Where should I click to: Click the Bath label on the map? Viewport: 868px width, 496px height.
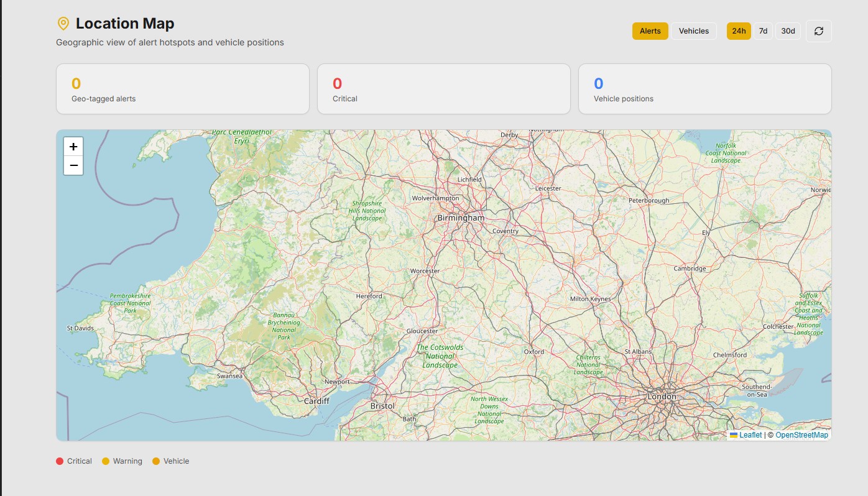click(409, 419)
